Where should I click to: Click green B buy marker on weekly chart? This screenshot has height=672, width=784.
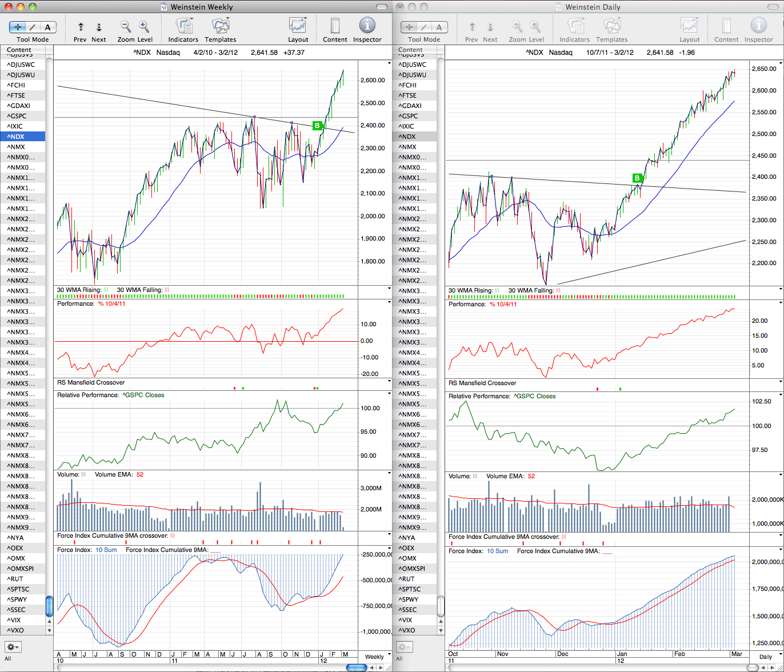(x=317, y=125)
